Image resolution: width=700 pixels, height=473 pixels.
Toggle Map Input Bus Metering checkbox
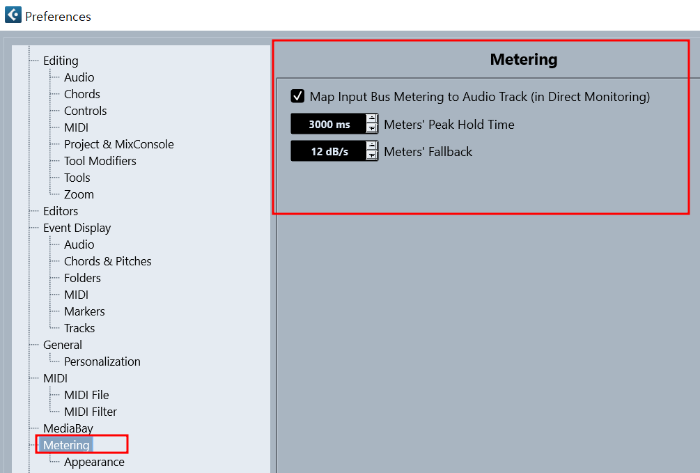click(x=297, y=96)
